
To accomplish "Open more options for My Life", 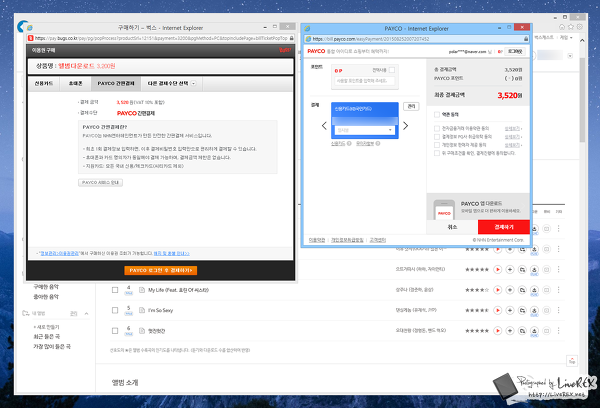I will 559,290.
